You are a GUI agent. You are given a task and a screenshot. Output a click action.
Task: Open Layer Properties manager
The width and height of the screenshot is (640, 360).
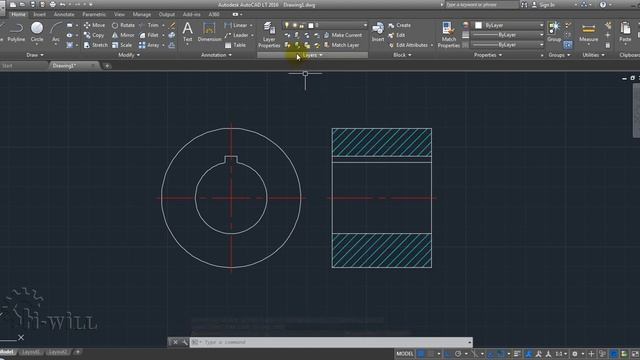coord(269,35)
